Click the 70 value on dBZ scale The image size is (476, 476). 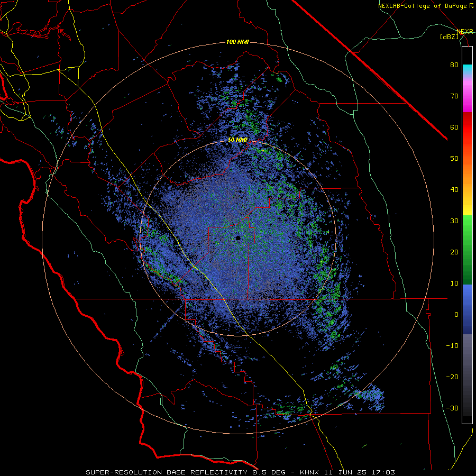click(x=454, y=96)
